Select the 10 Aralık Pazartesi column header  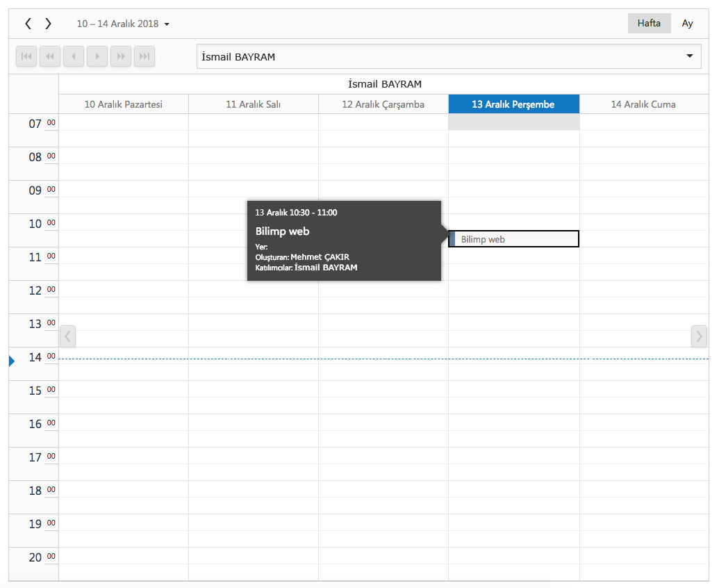124,104
